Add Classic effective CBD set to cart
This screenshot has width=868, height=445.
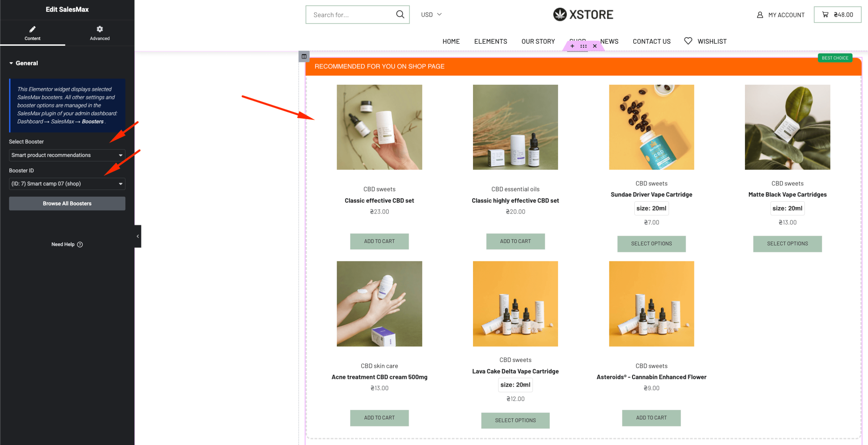[379, 241]
